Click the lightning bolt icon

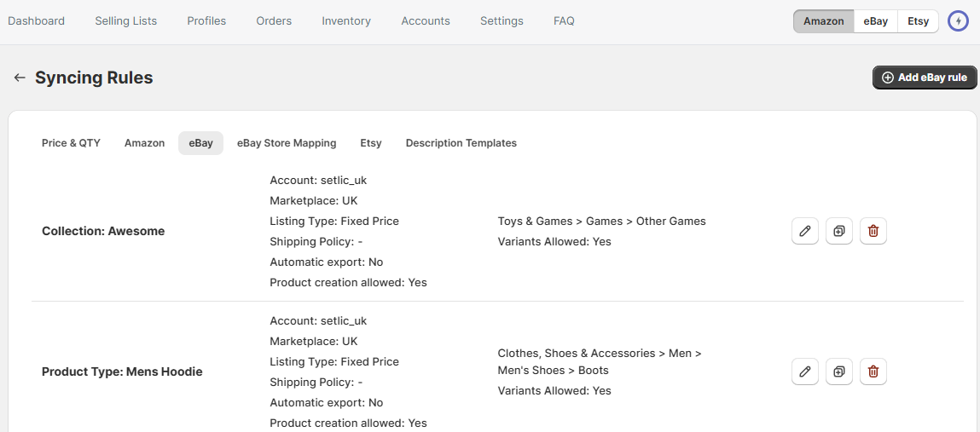(959, 21)
